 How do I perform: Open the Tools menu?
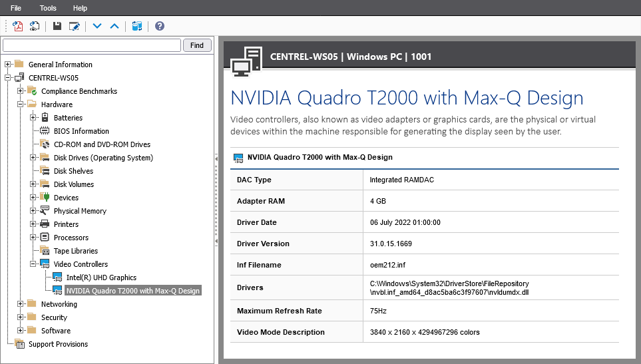(48, 8)
